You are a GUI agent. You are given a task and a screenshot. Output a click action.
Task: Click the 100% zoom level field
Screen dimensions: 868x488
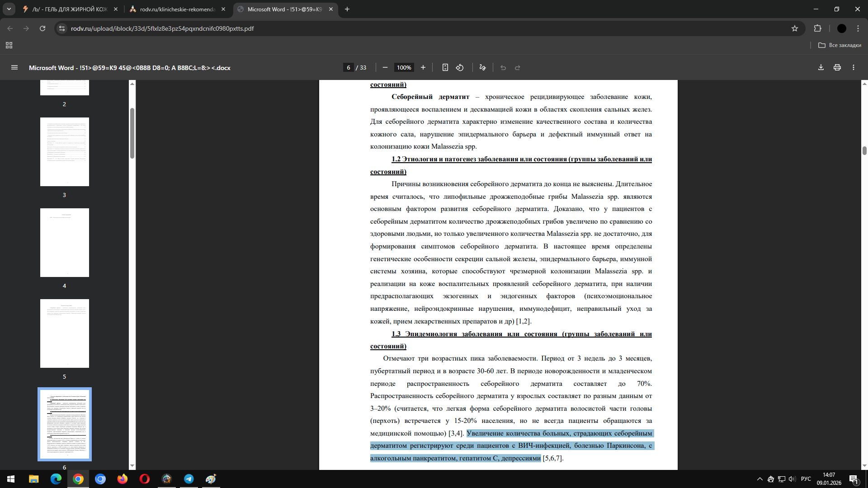[404, 68]
